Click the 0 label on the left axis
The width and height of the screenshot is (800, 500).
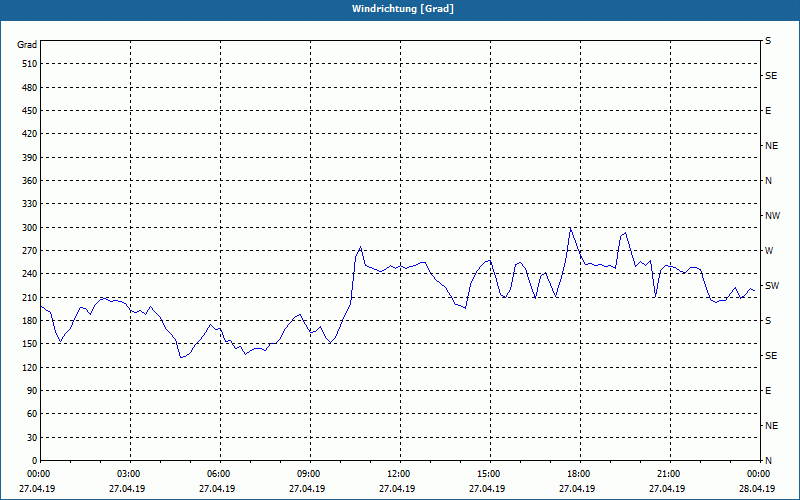point(34,461)
